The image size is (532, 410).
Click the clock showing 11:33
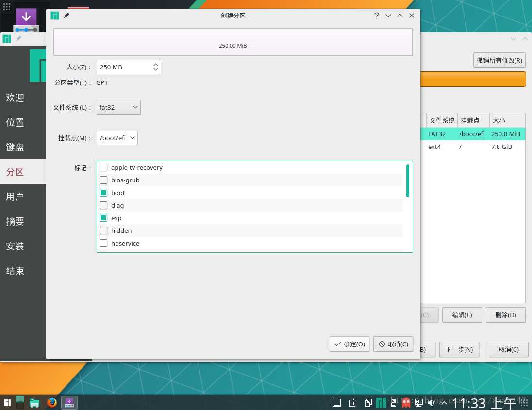(484, 403)
